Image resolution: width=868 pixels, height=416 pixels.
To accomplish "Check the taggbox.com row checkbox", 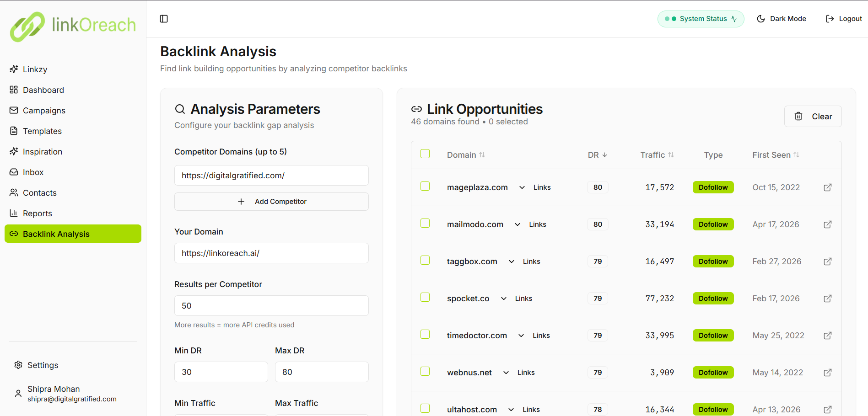I will coord(425,260).
